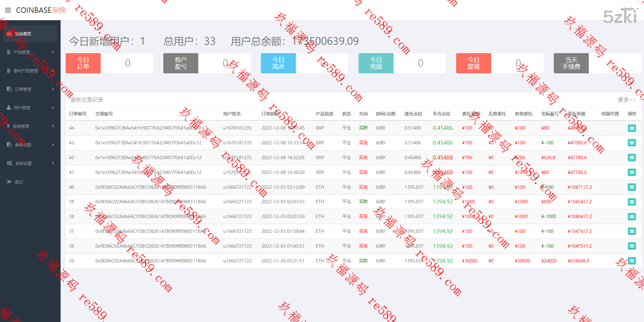
Task: Expand the 产品管理 sidebar menu
Action: coord(30,52)
